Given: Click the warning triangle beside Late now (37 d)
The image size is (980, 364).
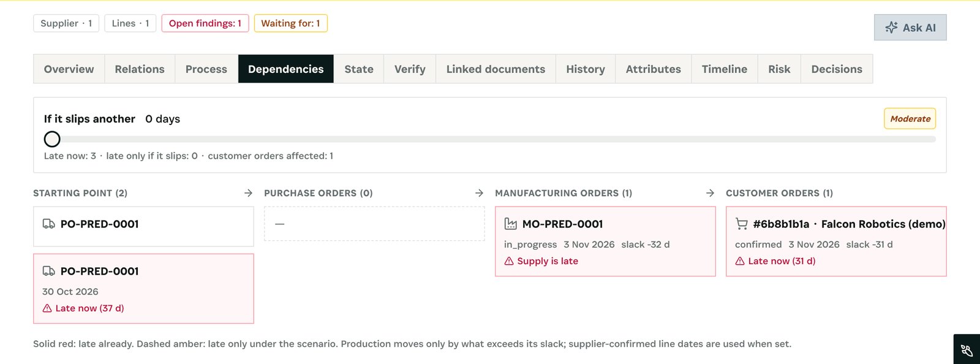Looking at the screenshot, I should tap(47, 308).
